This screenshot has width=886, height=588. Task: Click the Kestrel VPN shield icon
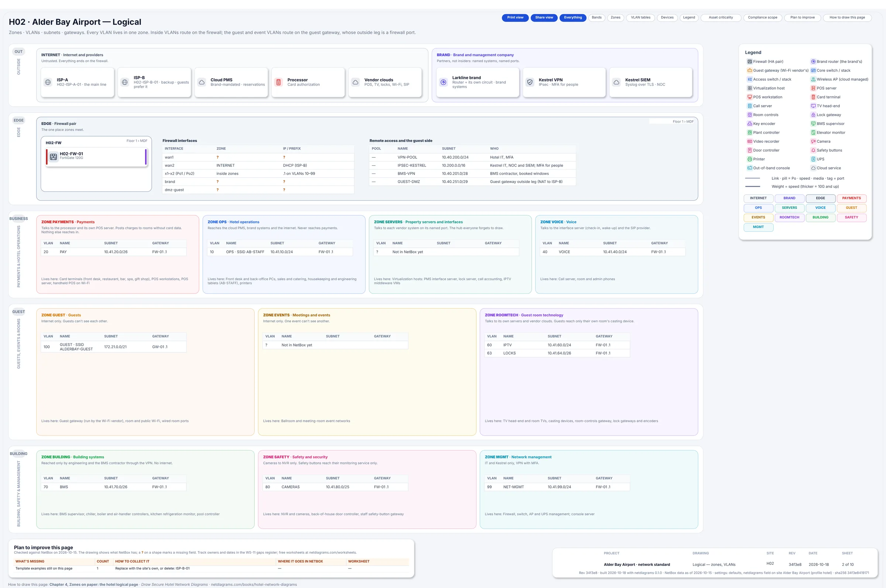[x=530, y=82]
